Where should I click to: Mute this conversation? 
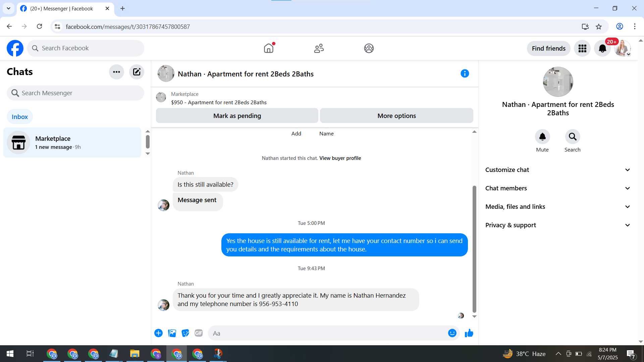click(542, 137)
